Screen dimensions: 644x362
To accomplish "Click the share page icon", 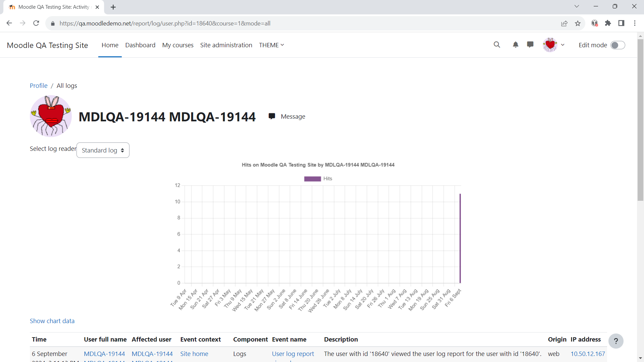I will click(x=564, y=23).
